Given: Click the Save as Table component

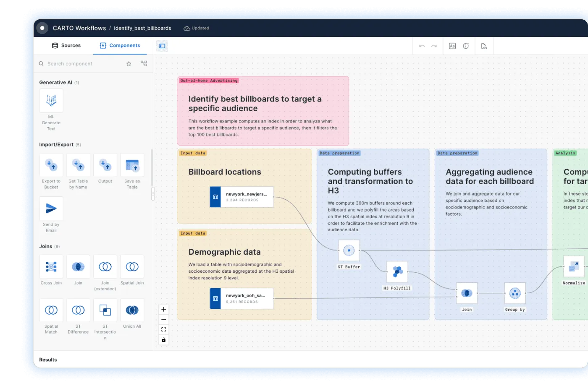Looking at the screenshot, I should point(132,165).
